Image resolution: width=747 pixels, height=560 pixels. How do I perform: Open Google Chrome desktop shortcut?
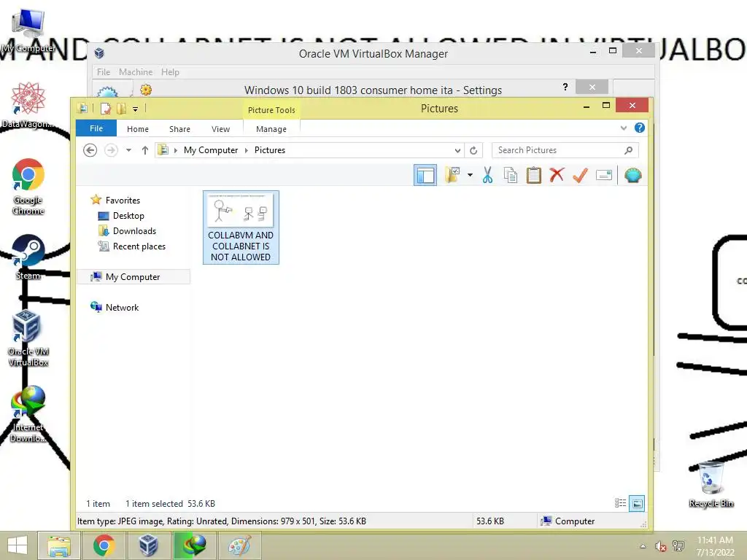[x=28, y=186]
